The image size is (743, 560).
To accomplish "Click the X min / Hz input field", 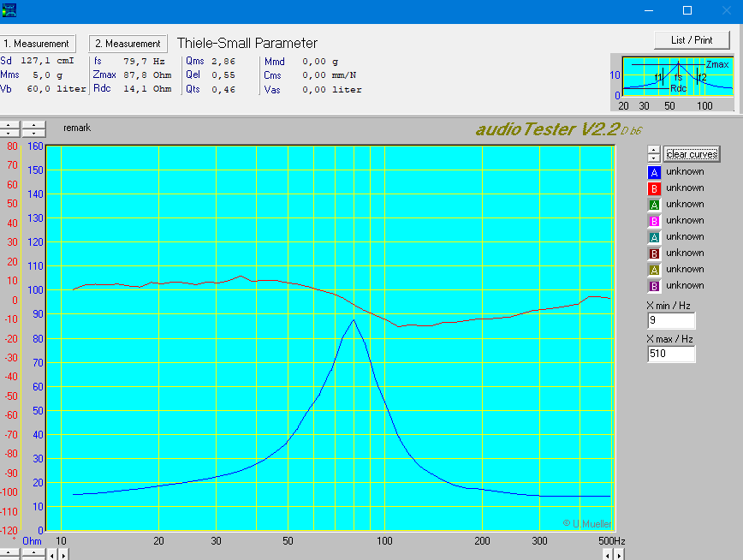I will click(671, 320).
